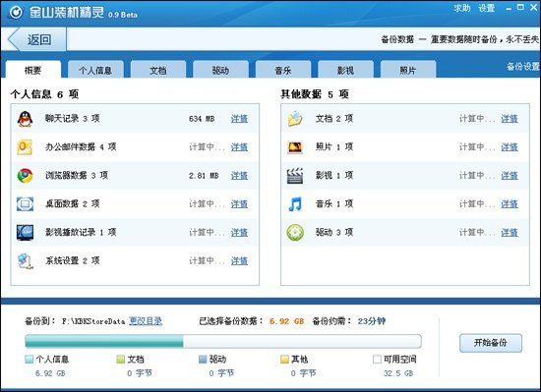Click the 个人信息 6 项 heading
The width and height of the screenshot is (541, 392).
click(x=44, y=94)
